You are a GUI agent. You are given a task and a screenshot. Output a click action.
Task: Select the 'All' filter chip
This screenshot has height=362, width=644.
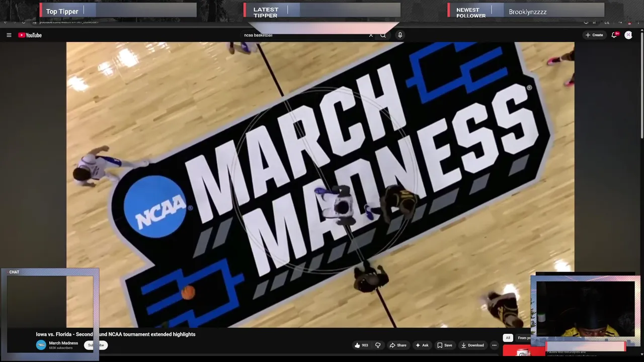point(508,338)
